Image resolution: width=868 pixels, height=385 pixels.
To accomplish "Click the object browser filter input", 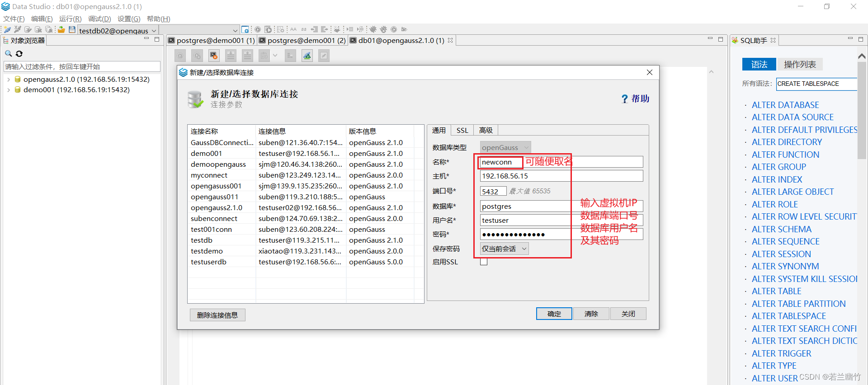I will pyautogui.click(x=82, y=66).
